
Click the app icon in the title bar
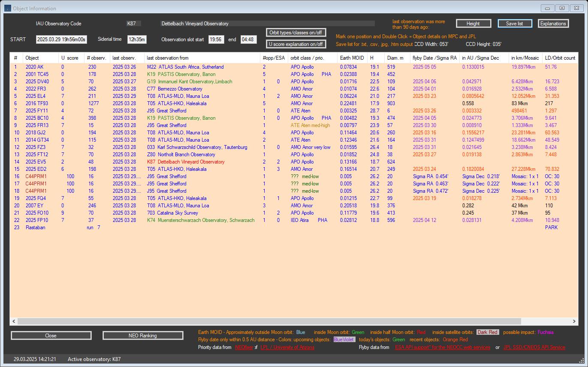coord(7,8)
